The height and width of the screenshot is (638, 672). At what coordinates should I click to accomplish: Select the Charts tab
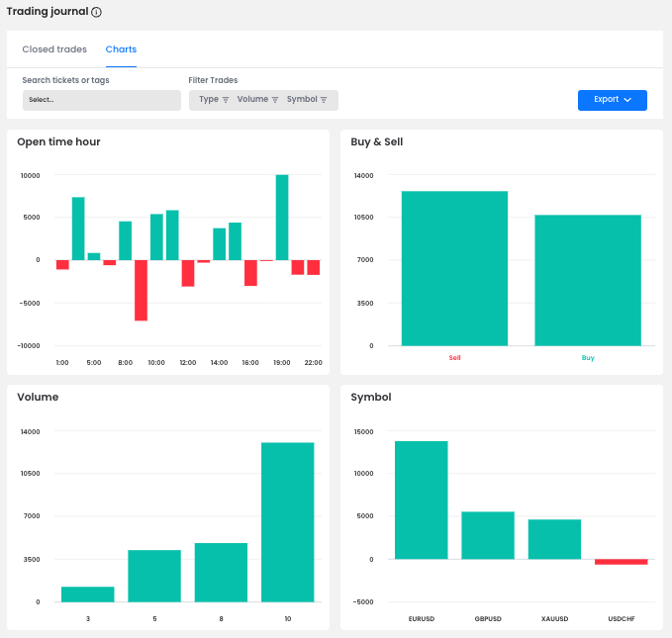(x=121, y=49)
